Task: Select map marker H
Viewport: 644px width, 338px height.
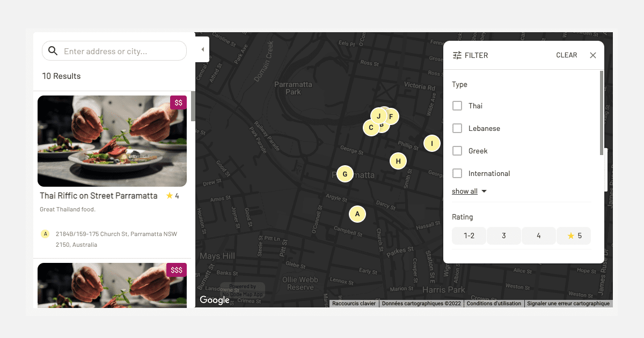Action: pyautogui.click(x=398, y=161)
